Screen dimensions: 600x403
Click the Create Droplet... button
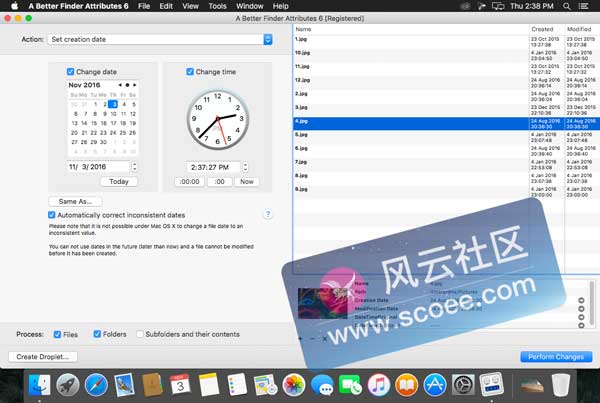[42, 357]
